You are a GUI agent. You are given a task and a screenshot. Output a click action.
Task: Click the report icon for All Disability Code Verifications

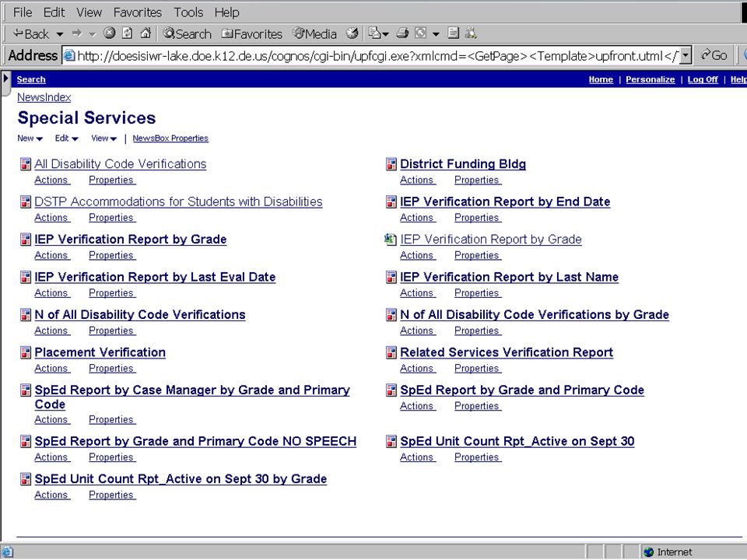(26, 164)
